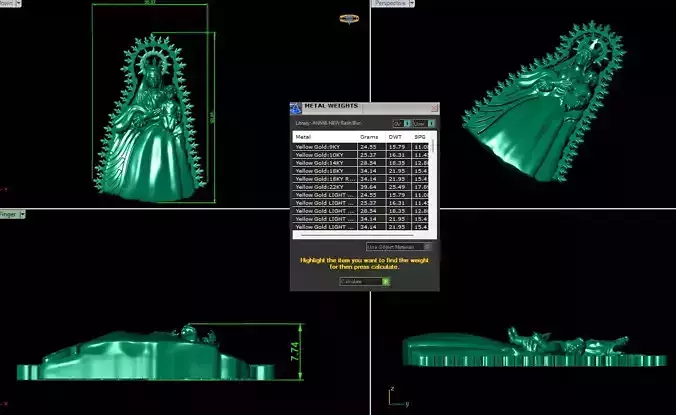Click the green arrow next to Calculate

pyautogui.click(x=386, y=281)
